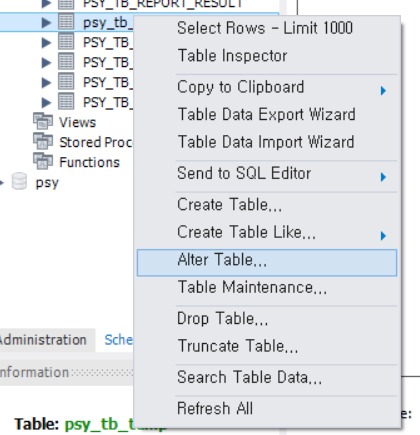Click the Copy to Clipboard submenu arrow
Image resolution: width=420 pixels, height=435 pixels.
point(383,90)
